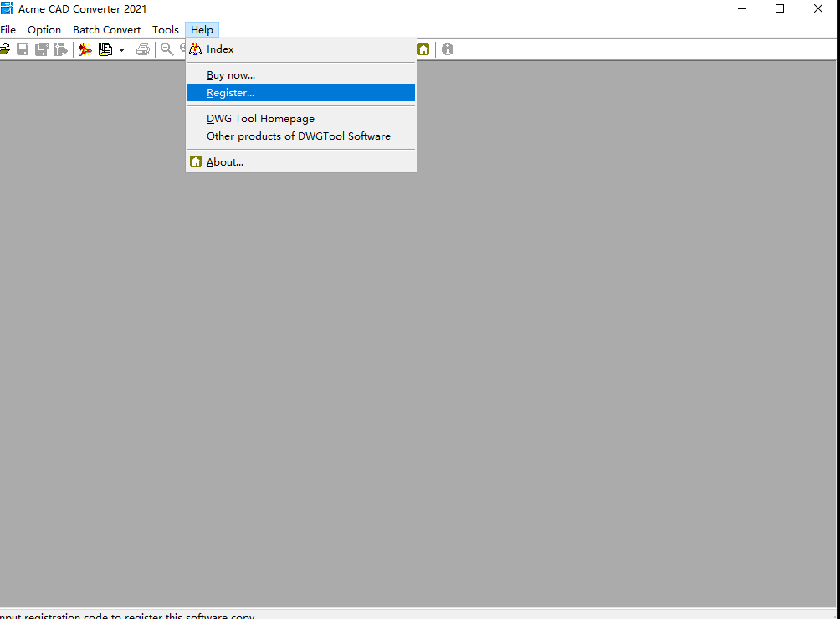This screenshot has width=840, height=619.
Task: Minimize the Acme CAD Converter window
Action: pos(742,8)
